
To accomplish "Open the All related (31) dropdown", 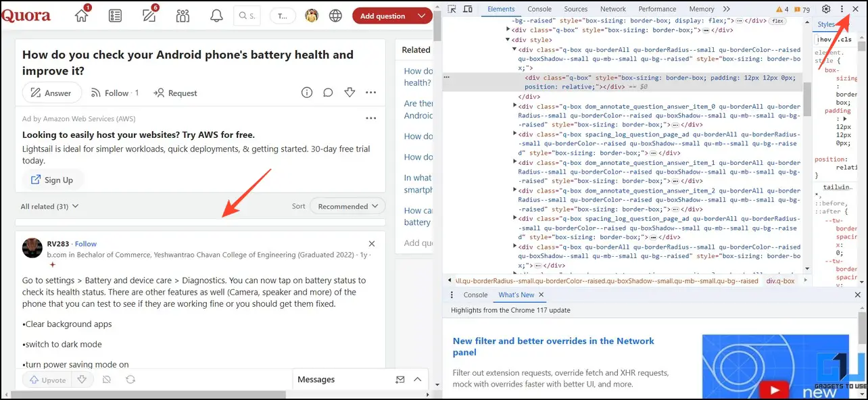I will tap(49, 206).
